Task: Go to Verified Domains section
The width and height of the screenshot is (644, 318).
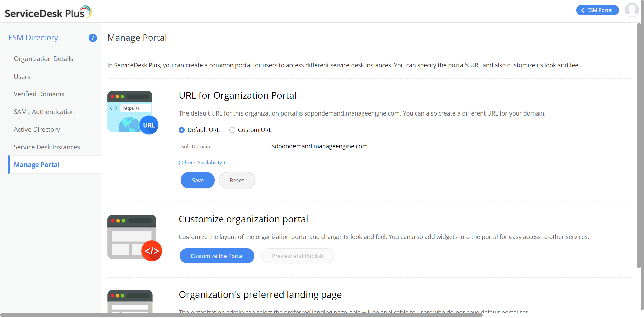Action: pyautogui.click(x=39, y=94)
